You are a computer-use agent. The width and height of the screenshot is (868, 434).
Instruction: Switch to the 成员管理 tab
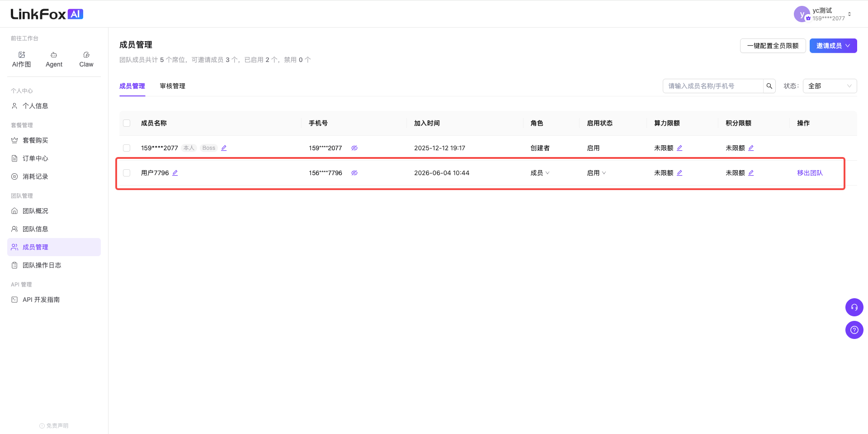coord(132,86)
